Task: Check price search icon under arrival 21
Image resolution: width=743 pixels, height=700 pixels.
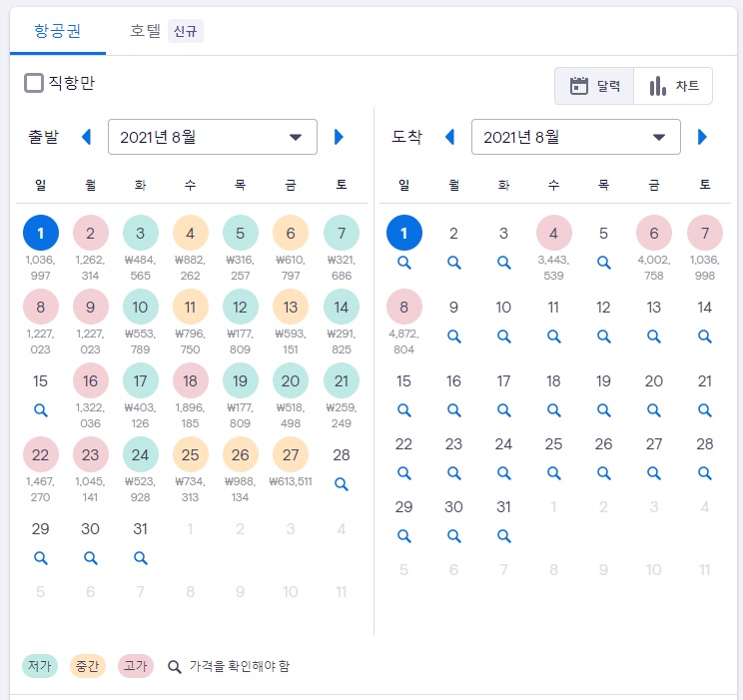Action: [705, 410]
